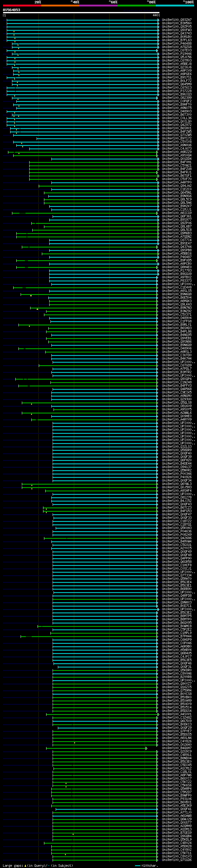
Task: Open the UniRef100_Q645N1 entry
Action: [177, 193]
